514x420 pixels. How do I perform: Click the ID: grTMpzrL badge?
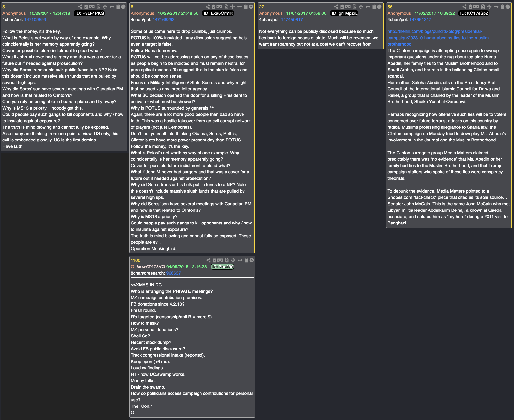pos(344,13)
